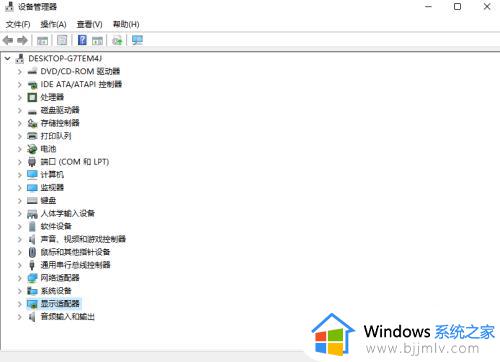Click the keyboard icon beside 键盘
The height and width of the screenshot is (362, 500).
[32, 201]
